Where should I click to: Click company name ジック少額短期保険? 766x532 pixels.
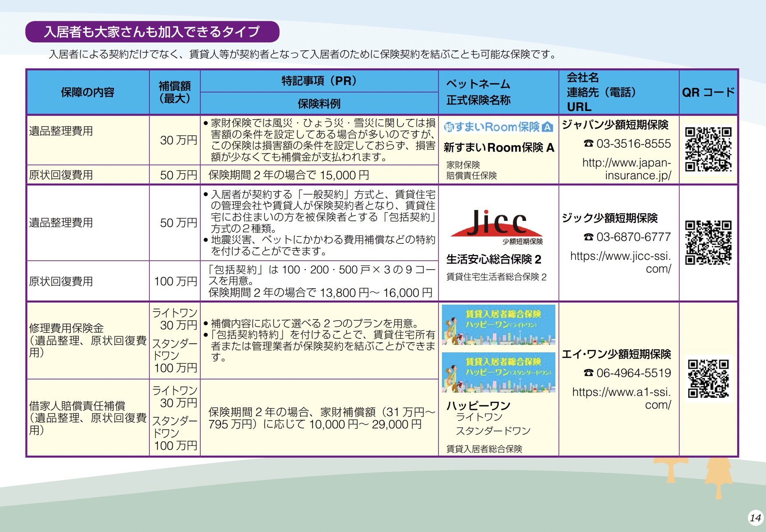click(x=610, y=218)
